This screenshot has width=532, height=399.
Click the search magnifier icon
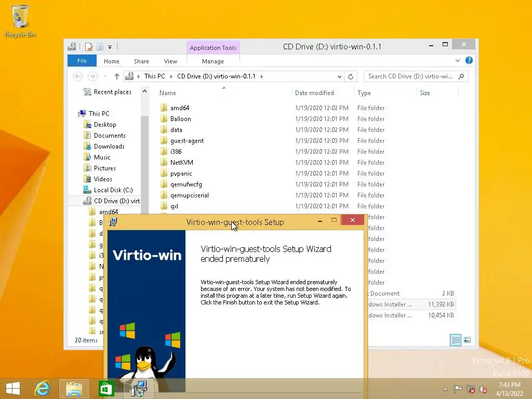click(x=461, y=76)
